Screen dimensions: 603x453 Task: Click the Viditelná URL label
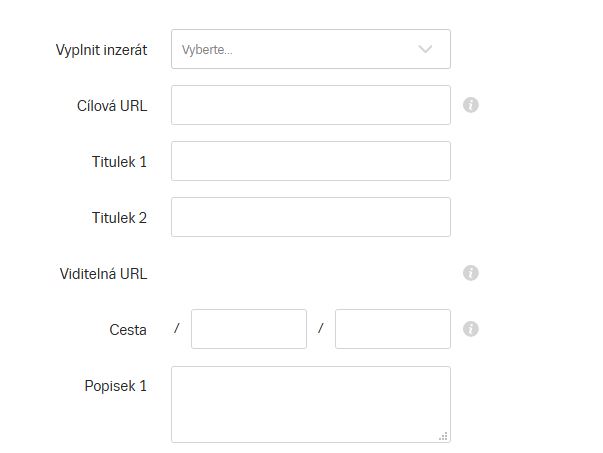point(103,274)
